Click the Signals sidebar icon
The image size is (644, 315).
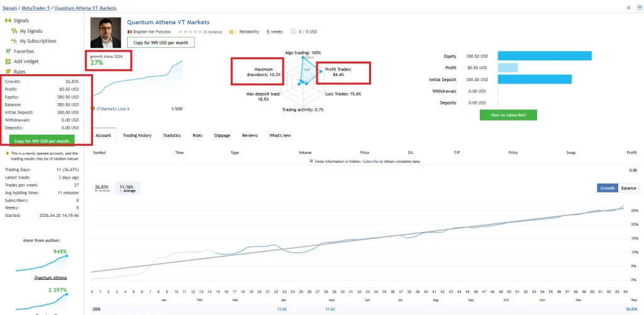pos(8,21)
